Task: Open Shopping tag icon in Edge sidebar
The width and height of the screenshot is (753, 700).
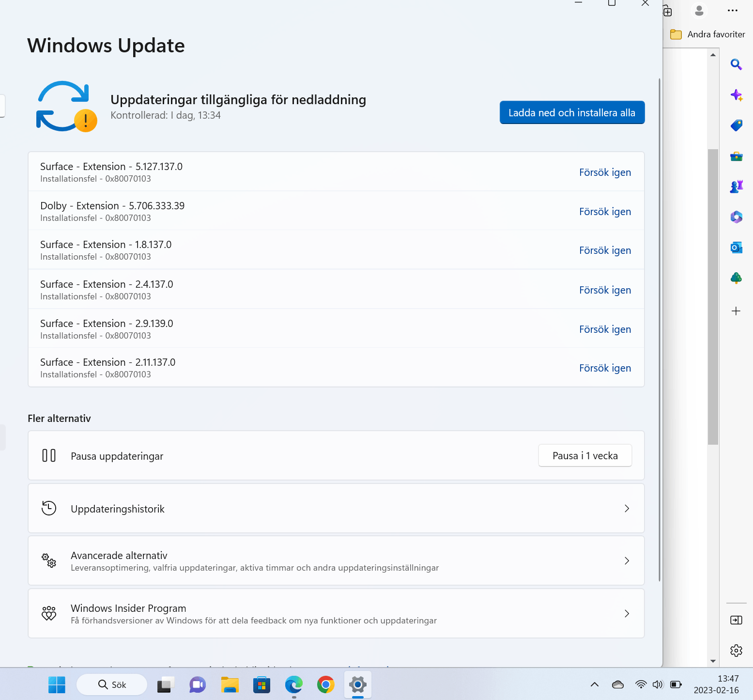Action: coord(736,125)
